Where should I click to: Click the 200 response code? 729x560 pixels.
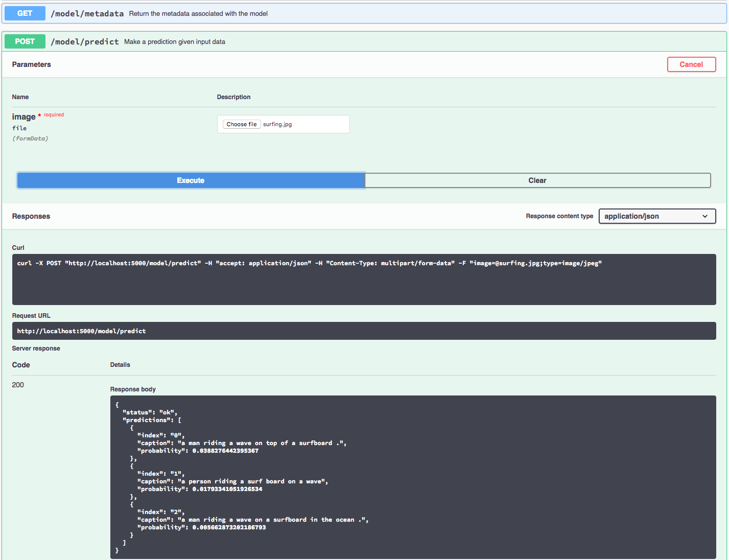(x=18, y=385)
